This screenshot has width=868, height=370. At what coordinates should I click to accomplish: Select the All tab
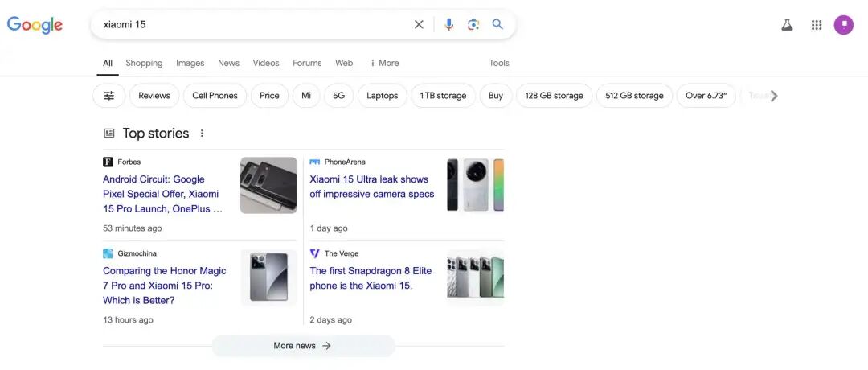click(x=108, y=64)
